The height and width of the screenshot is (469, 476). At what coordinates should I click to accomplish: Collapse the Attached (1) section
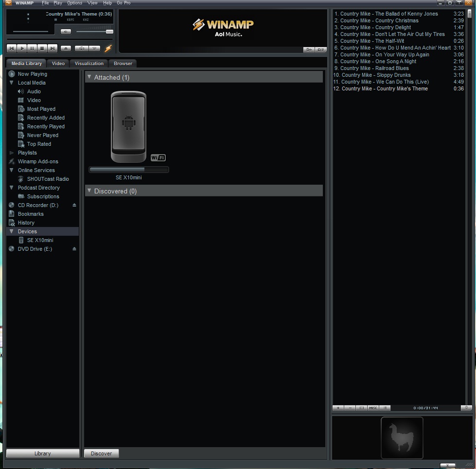pos(89,77)
